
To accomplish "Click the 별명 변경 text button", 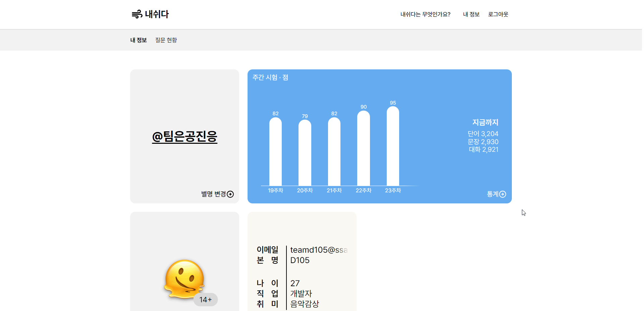I will click(213, 194).
